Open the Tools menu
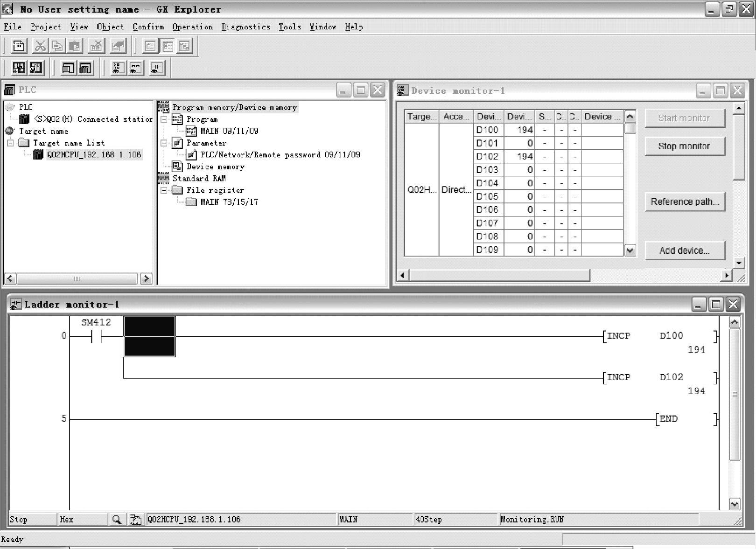 point(290,27)
